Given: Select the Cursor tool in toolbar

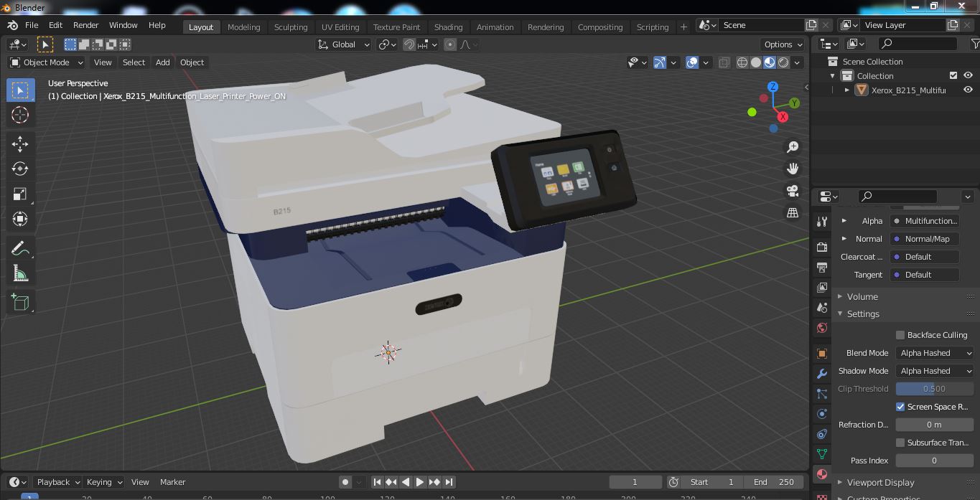Looking at the screenshot, I should coord(20,115).
